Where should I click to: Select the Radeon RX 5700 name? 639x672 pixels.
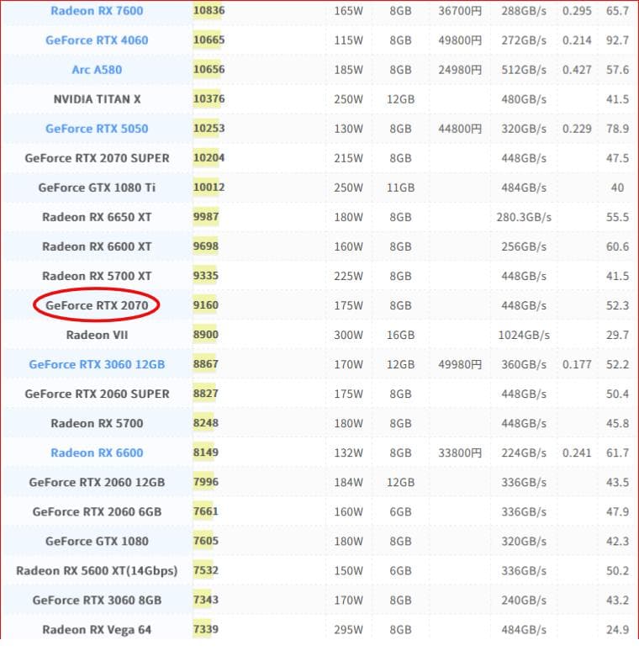[97, 423]
